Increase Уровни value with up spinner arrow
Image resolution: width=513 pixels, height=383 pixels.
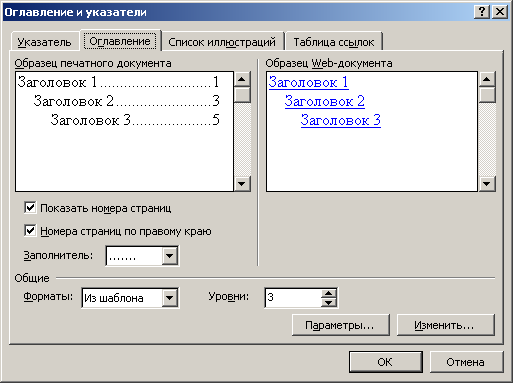click(x=329, y=293)
